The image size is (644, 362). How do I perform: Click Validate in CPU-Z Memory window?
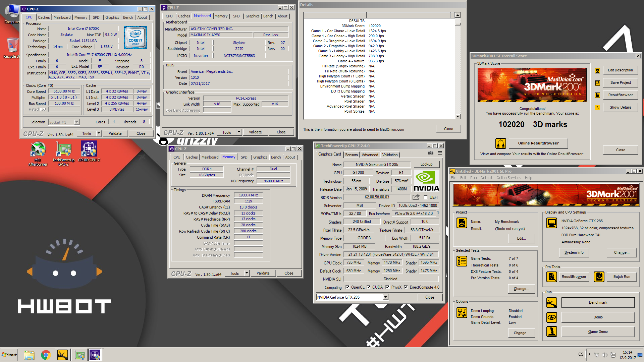tap(263, 273)
